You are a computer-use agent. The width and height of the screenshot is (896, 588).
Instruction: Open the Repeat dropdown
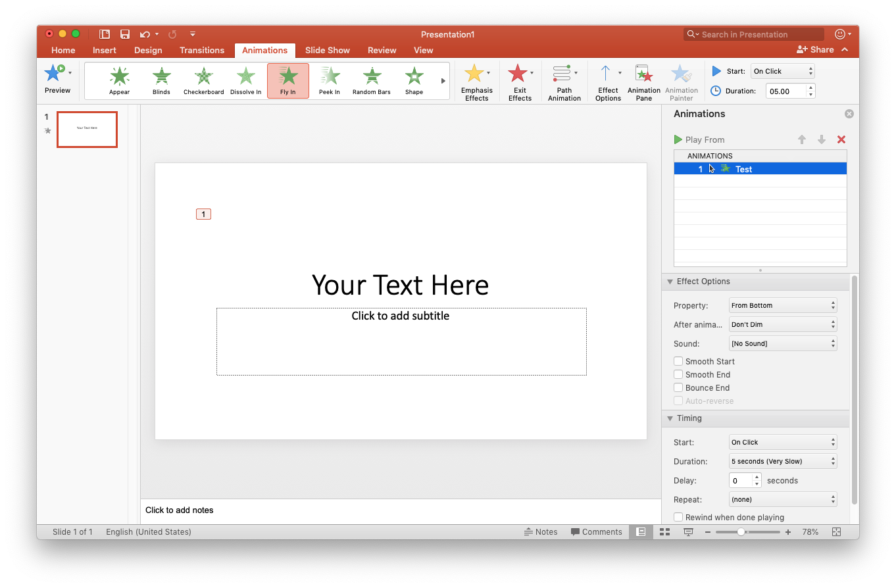(783, 499)
